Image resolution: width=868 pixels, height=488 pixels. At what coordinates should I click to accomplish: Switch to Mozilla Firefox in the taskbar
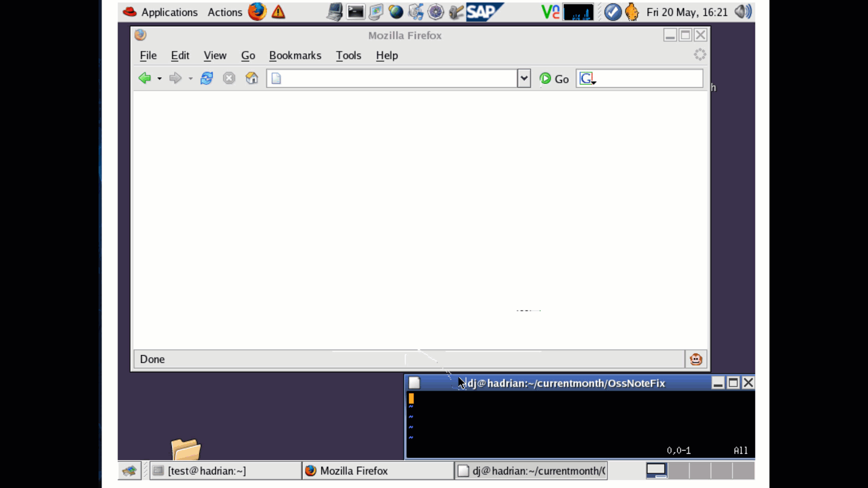tap(377, 471)
